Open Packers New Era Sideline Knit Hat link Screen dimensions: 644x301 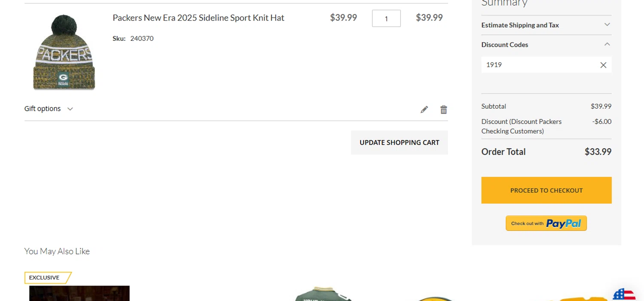(198, 18)
